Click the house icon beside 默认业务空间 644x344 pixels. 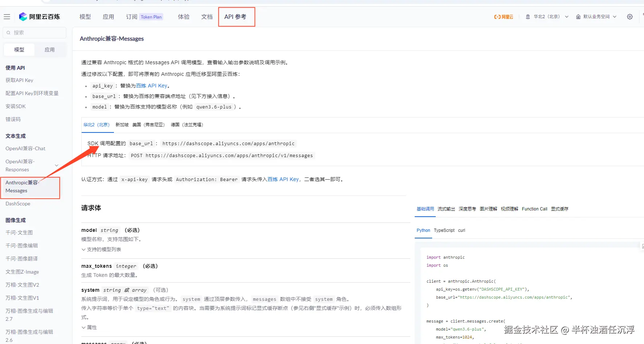pyautogui.click(x=578, y=17)
